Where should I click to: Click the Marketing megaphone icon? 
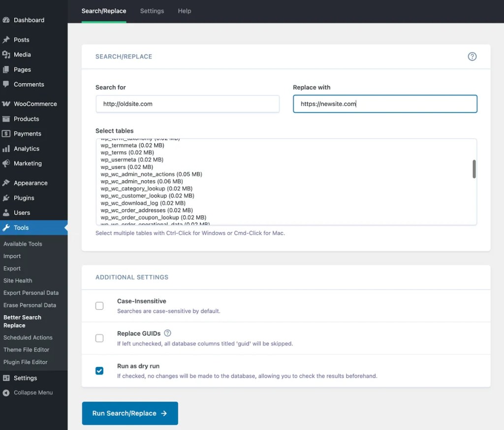pos(6,164)
